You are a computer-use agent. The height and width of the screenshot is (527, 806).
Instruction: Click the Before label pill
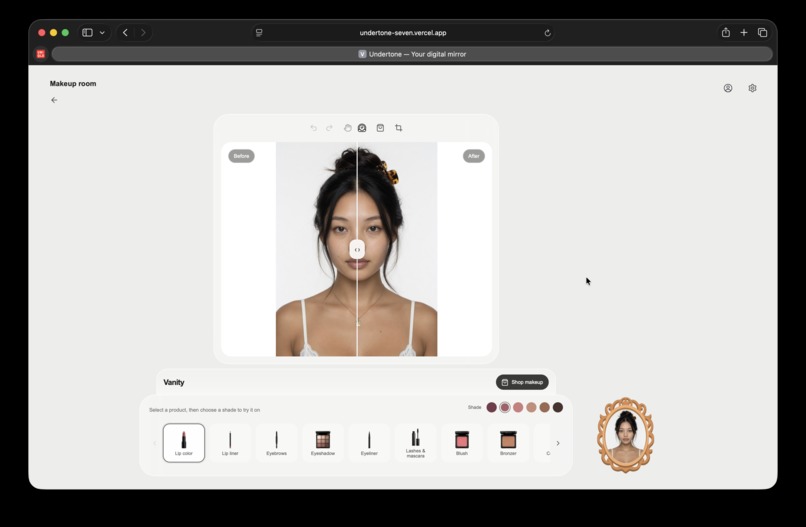(x=241, y=156)
